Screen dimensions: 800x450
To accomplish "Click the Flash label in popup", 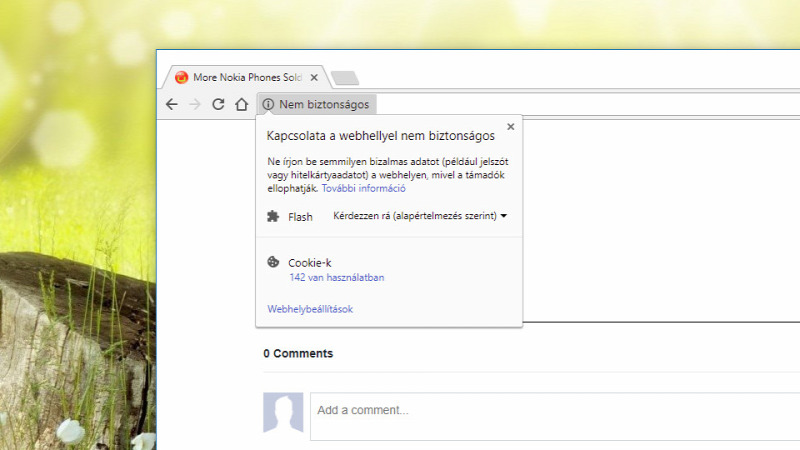I will 300,217.
